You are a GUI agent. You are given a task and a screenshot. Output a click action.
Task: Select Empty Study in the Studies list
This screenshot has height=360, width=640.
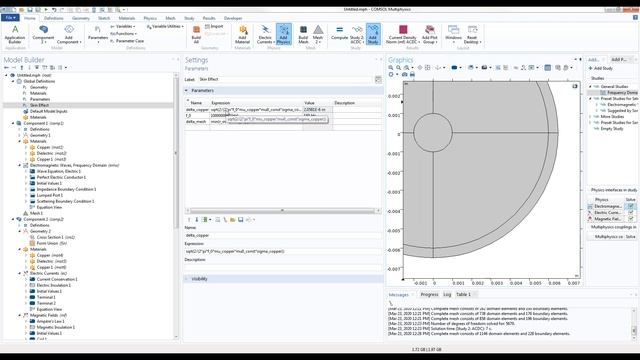click(611, 129)
